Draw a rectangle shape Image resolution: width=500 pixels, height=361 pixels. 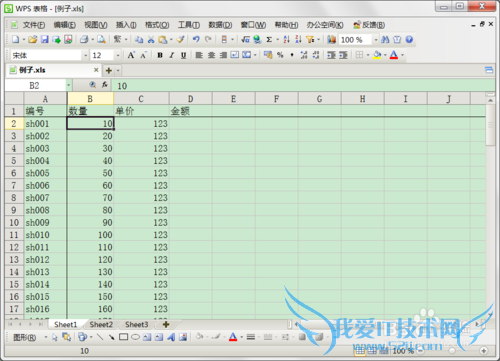(123, 337)
